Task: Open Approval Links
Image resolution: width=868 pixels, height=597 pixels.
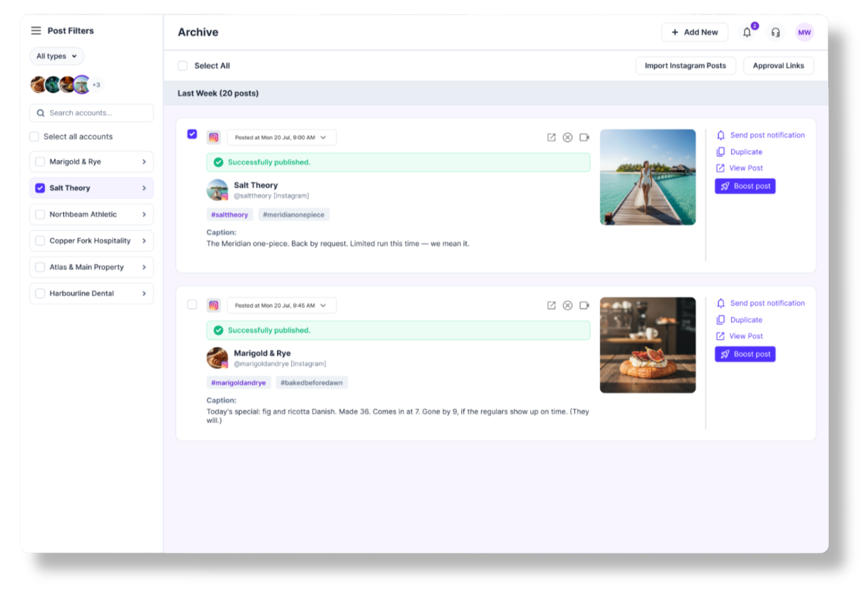Action: pyautogui.click(x=779, y=66)
